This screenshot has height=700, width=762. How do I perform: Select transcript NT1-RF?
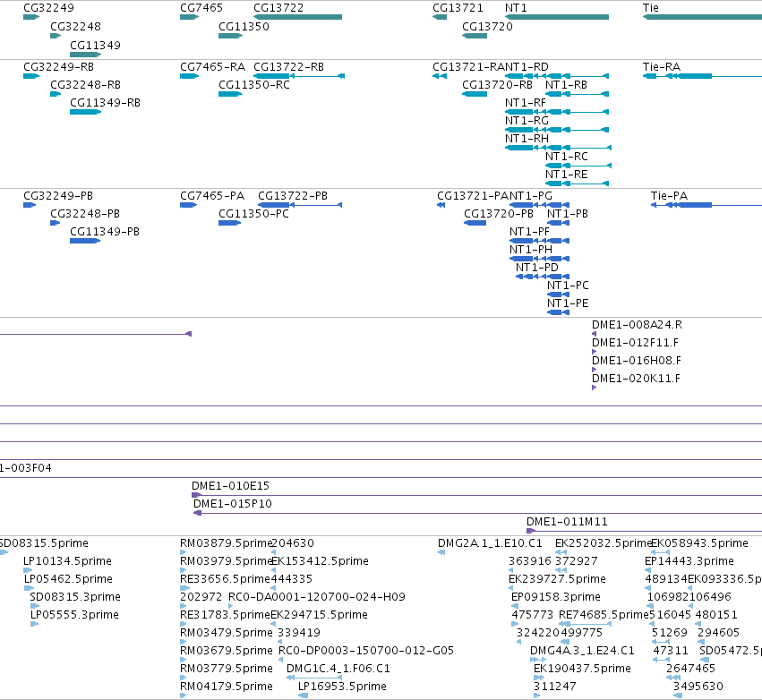click(x=526, y=103)
